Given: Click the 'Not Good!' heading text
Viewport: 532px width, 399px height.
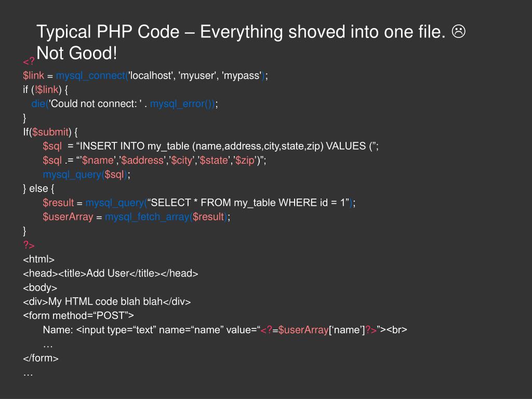Looking at the screenshot, I should click(x=77, y=54).
